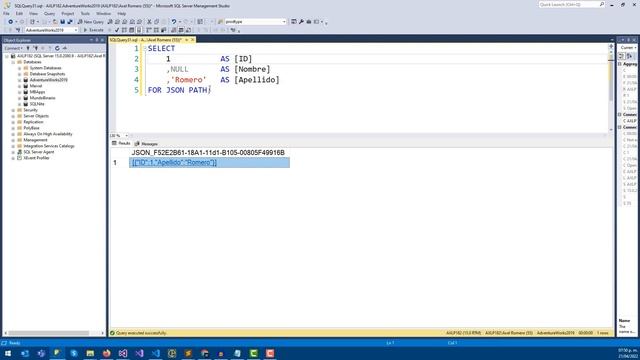This screenshot has height=360, width=640.
Task: Refresh Object Explorer with the refresh icon
Action: [57, 48]
